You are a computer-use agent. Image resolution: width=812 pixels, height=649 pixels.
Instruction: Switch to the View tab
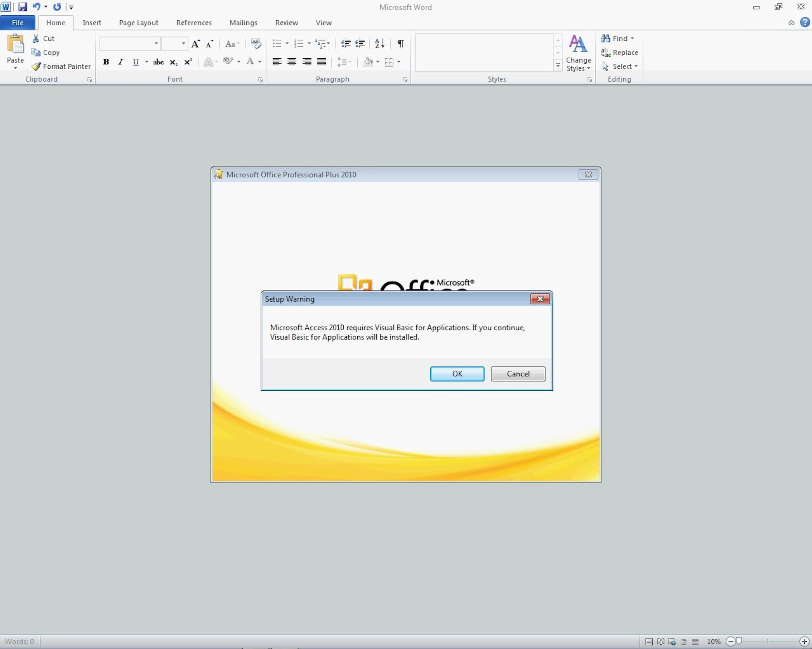(324, 23)
